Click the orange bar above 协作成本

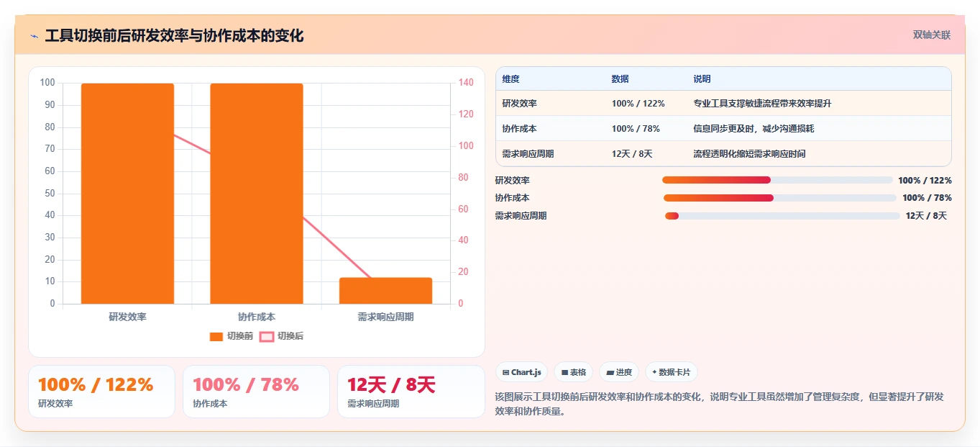[x=257, y=194]
